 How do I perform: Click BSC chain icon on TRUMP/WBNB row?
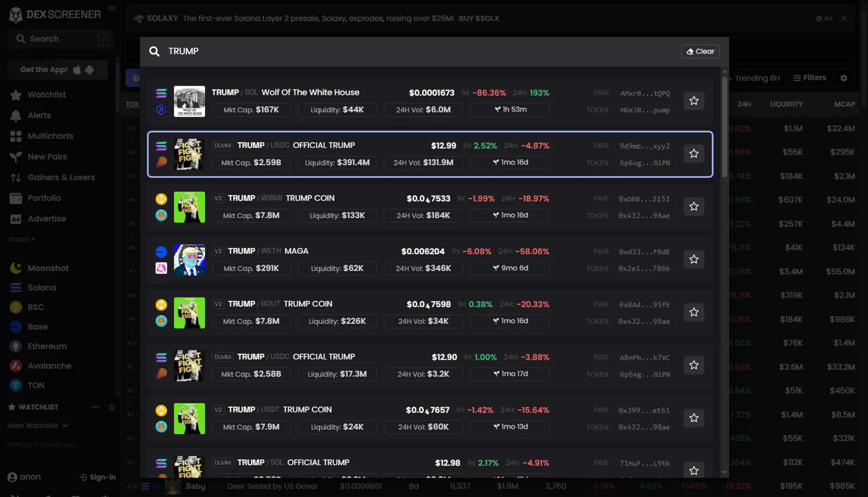click(161, 199)
